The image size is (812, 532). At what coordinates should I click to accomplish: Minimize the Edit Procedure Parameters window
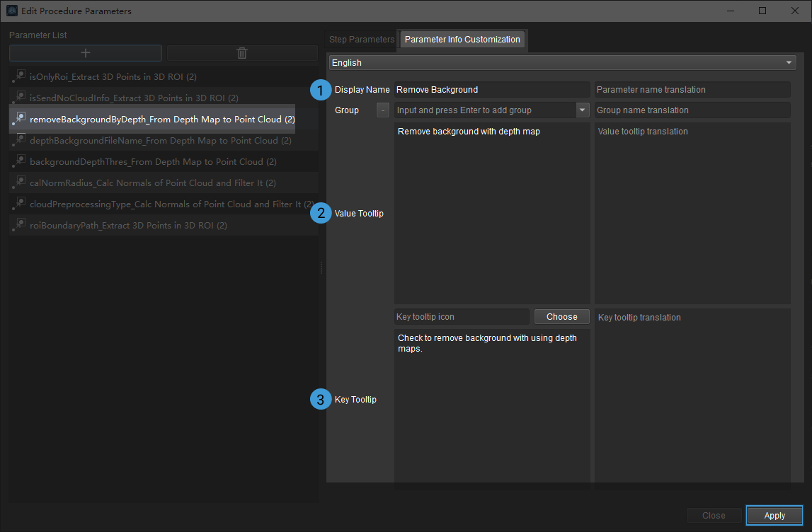pyautogui.click(x=730, y=11)
